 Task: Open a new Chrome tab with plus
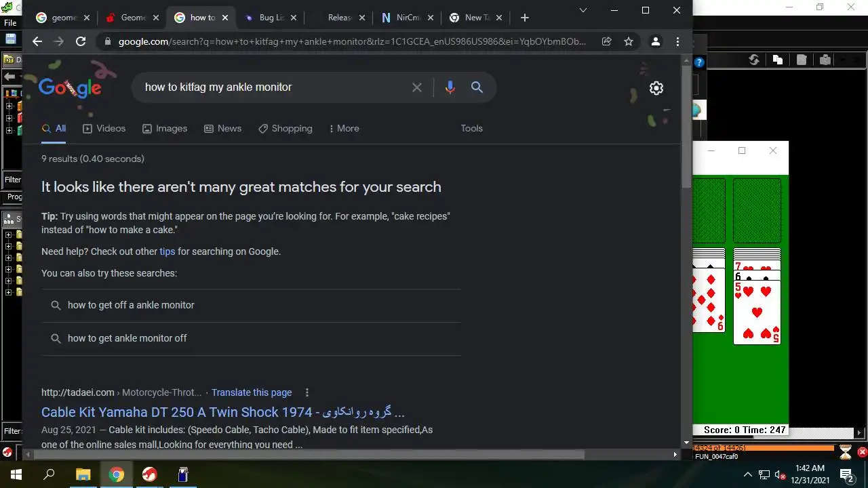(x=524, y=18)
